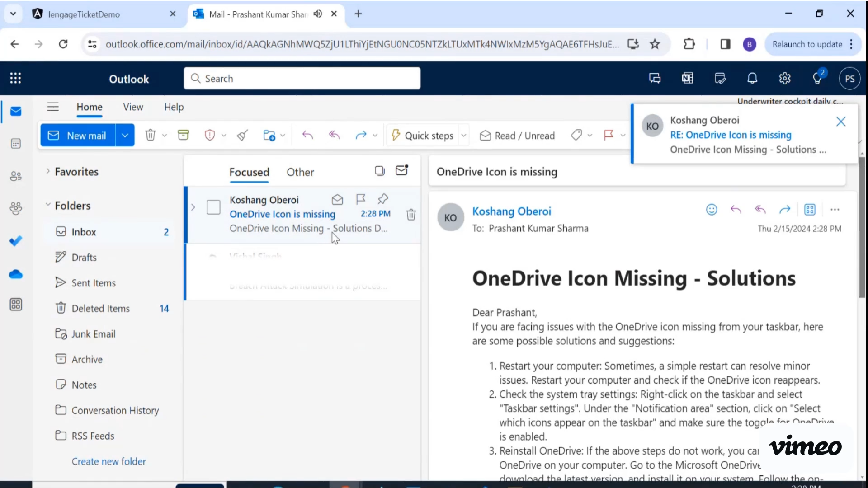Click New mail button

pos(78,135)
